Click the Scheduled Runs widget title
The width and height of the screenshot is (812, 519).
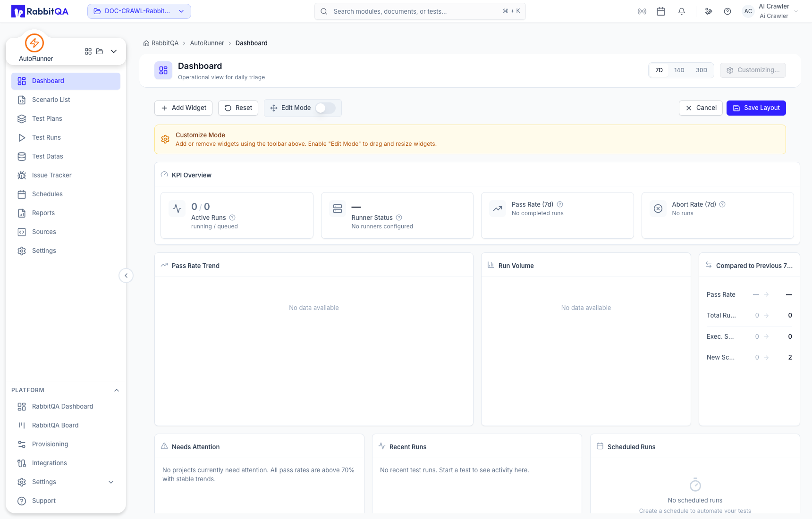tap(631, 447)
